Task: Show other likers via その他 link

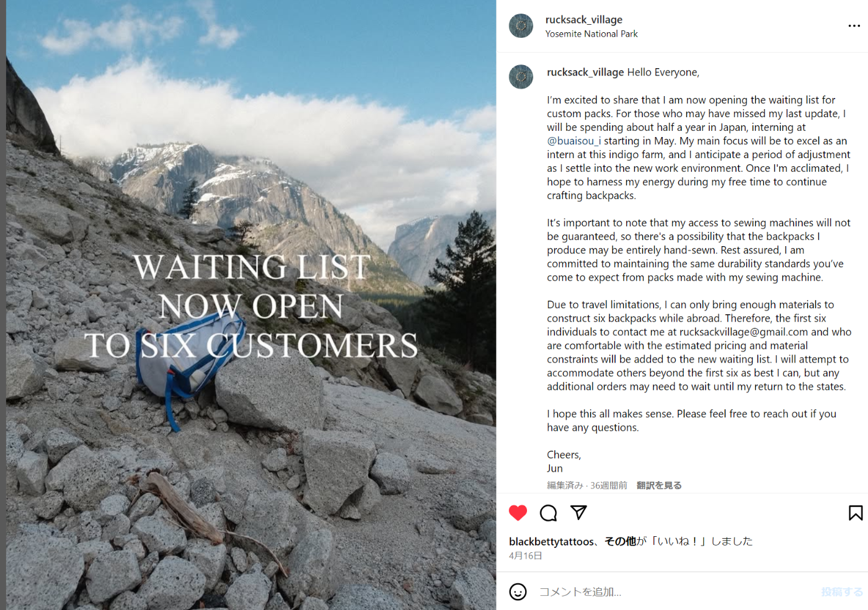Action: [x=620, y=541]
